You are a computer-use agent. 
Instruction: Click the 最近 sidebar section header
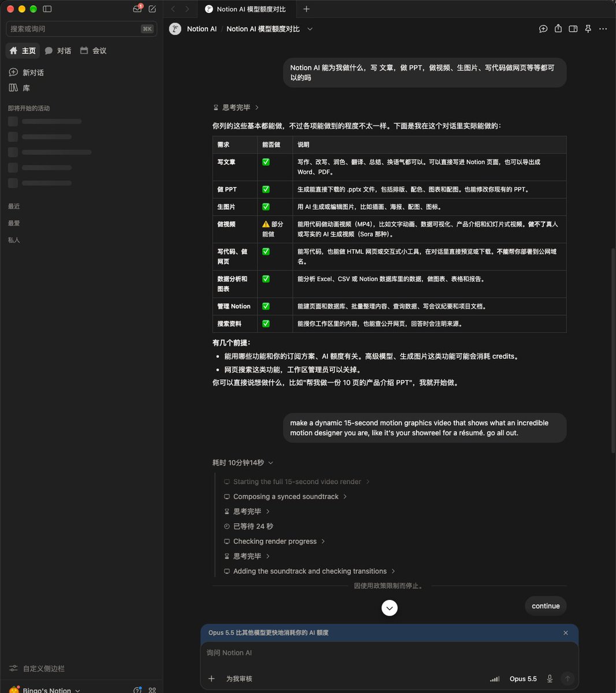tap(14, 206)
